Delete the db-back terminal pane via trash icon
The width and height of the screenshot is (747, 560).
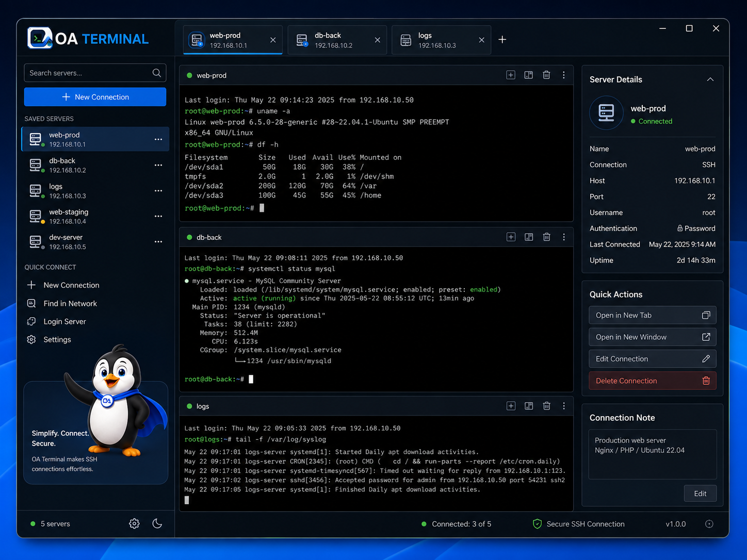pyautogui.click(x=546, y=237)
